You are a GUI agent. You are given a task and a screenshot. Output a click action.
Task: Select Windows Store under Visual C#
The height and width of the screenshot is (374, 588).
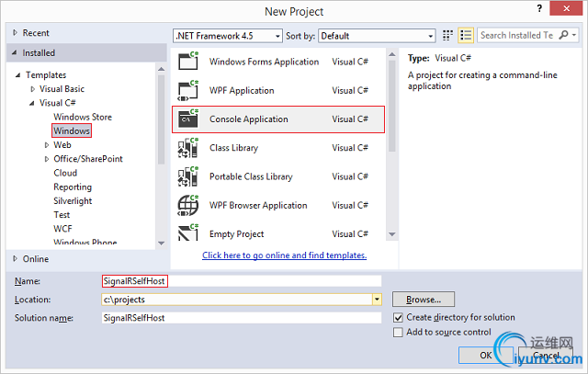pos(83,117)
